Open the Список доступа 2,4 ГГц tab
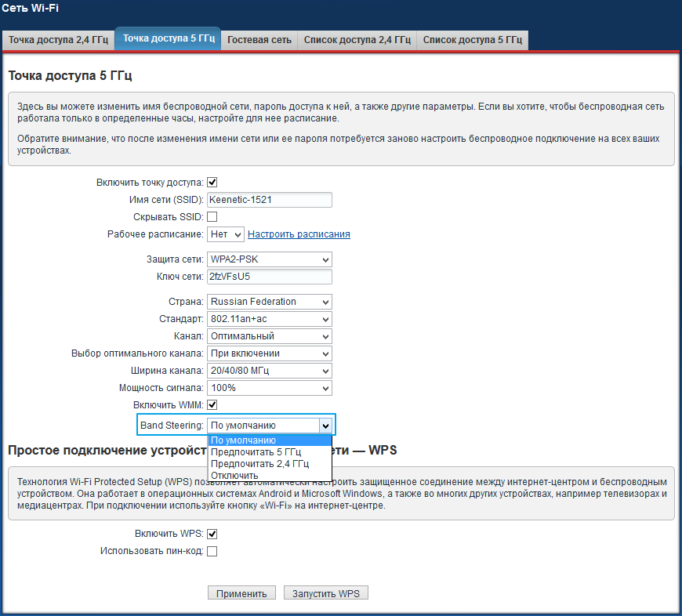Image resolution: width=682 pixels, height=616 pixels. point(357,39)
